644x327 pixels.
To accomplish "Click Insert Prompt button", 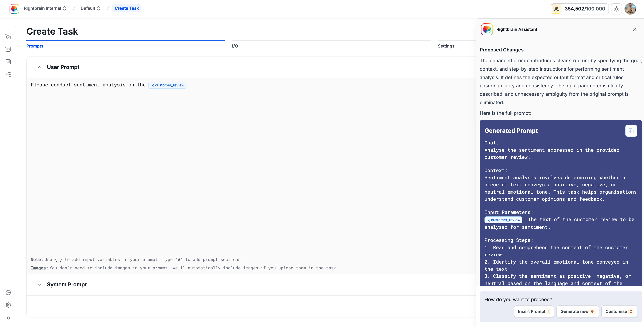I will click(x=533, y=311).
